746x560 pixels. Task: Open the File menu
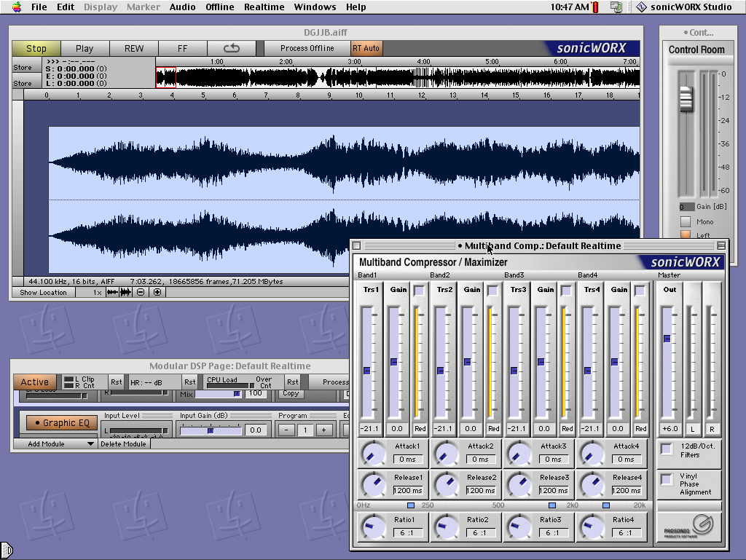(39, 7)
